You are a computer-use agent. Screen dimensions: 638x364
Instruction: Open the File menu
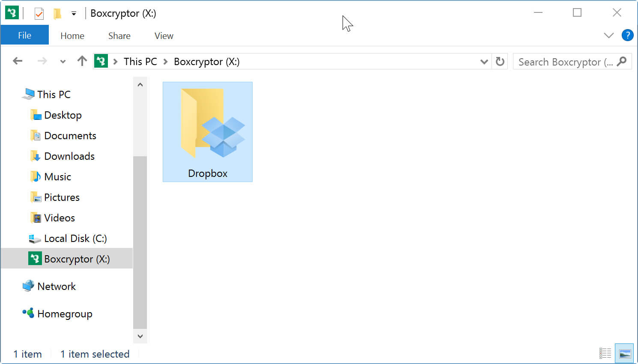[24, 36]
